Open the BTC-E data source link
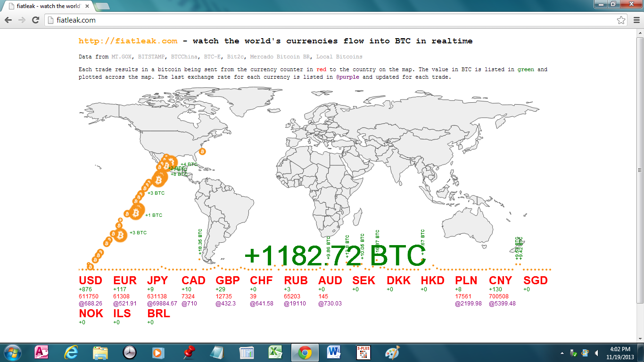Image resolution: width=644 pixels, height=362 pixels. [212, 57]
